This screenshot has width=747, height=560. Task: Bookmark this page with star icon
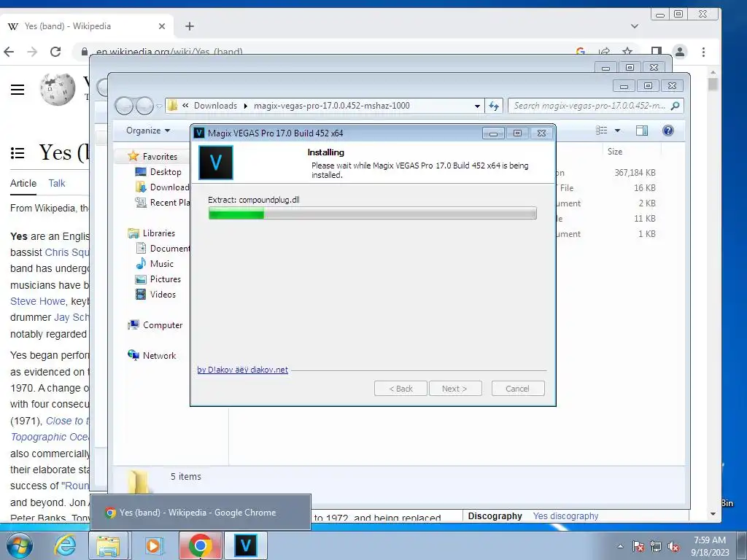(627, 52)
